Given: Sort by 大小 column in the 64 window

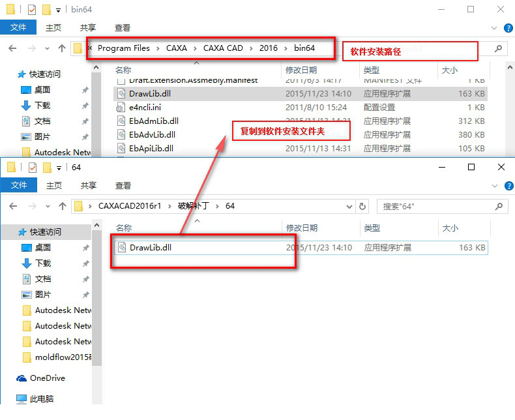Looking at the screenshot, I should [450, 228].
